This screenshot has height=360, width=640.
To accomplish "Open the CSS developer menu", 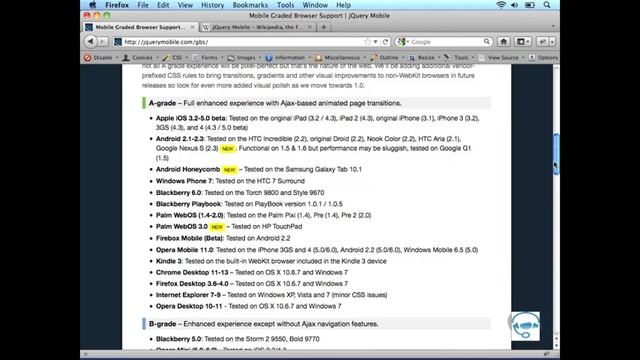I will click(x=172, y=58).
